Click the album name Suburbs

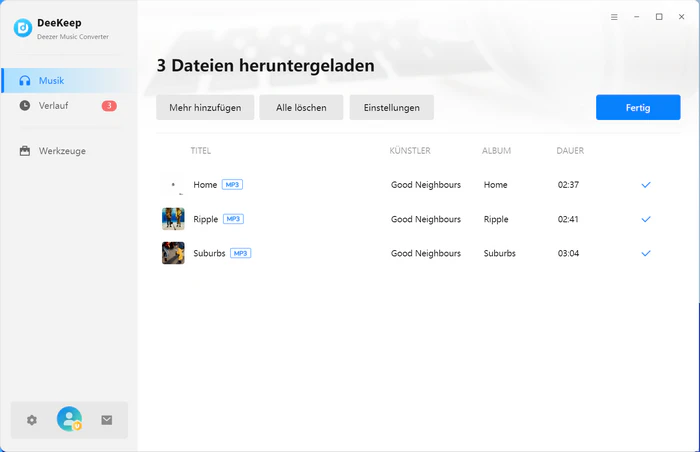tap(500, 253)
